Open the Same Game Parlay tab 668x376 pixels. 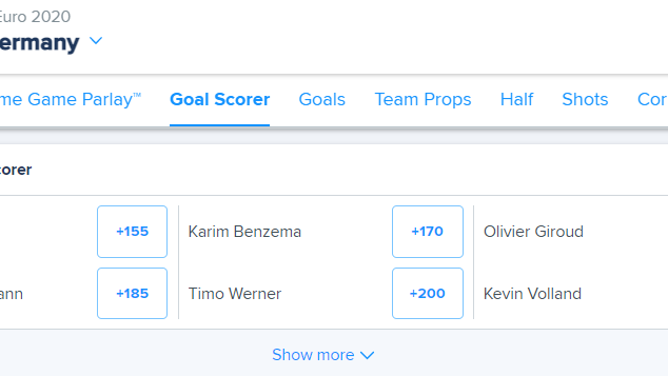pos(70,100)
